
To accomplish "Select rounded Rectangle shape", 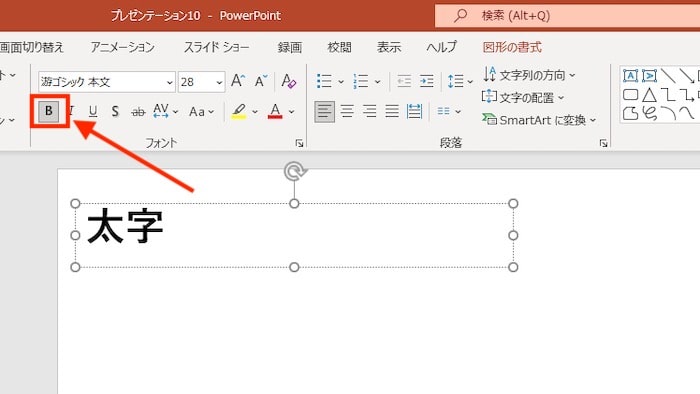I will 630,95.
